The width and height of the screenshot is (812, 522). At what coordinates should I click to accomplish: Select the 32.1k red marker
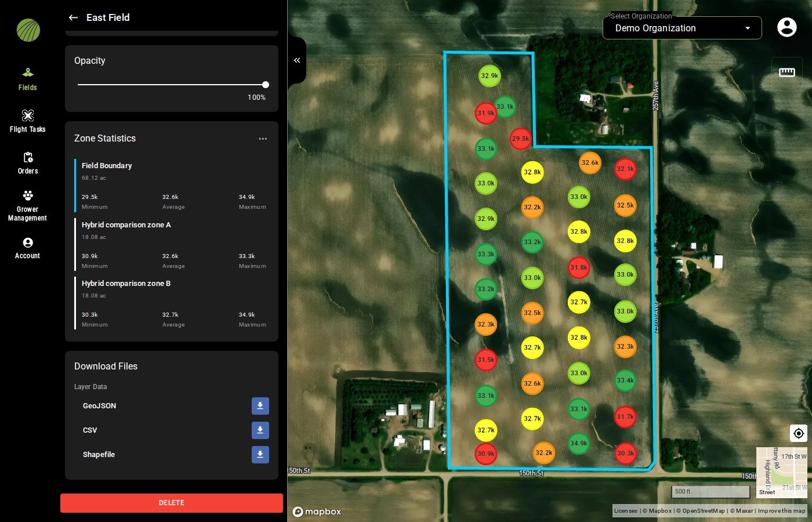(x=625, y=169)
